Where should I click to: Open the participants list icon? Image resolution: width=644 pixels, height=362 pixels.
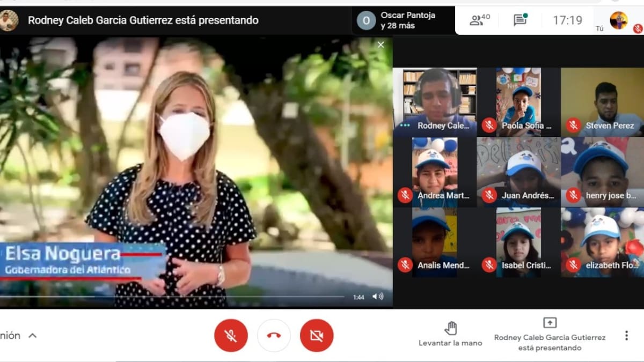point(479,20)
